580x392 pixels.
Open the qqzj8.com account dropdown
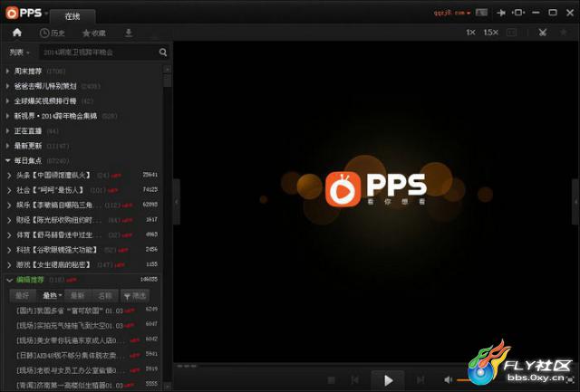[452, 13]
